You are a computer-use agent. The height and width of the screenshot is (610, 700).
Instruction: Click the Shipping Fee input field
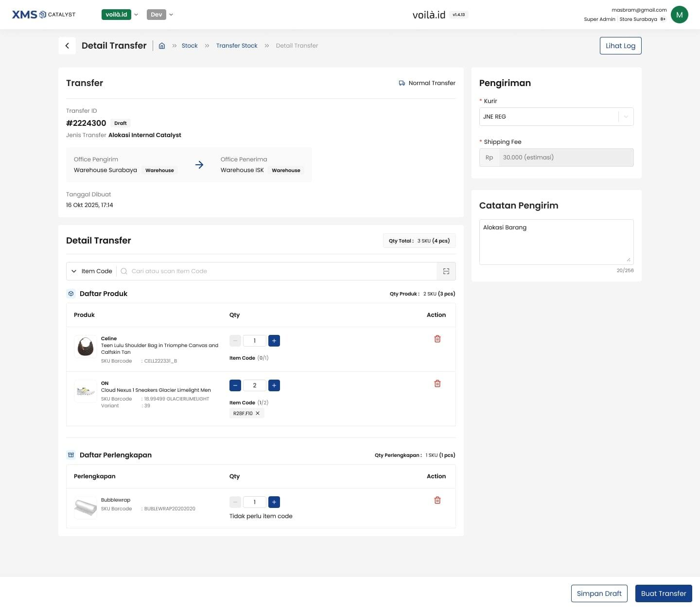[566, 157]
